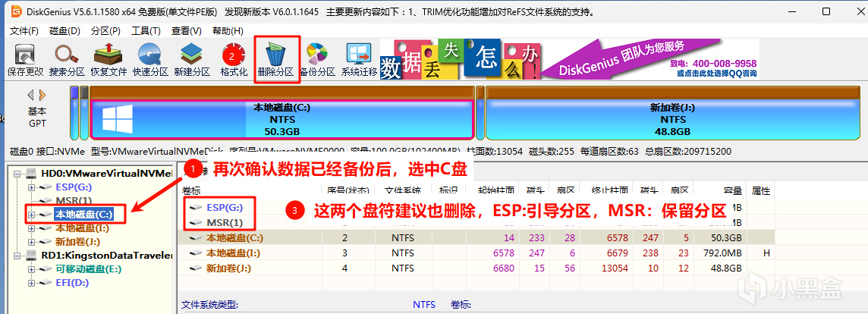Click the 属性 column header
Image resolution: width=868 pixels, height=314 pixels.
pos(761,190)
